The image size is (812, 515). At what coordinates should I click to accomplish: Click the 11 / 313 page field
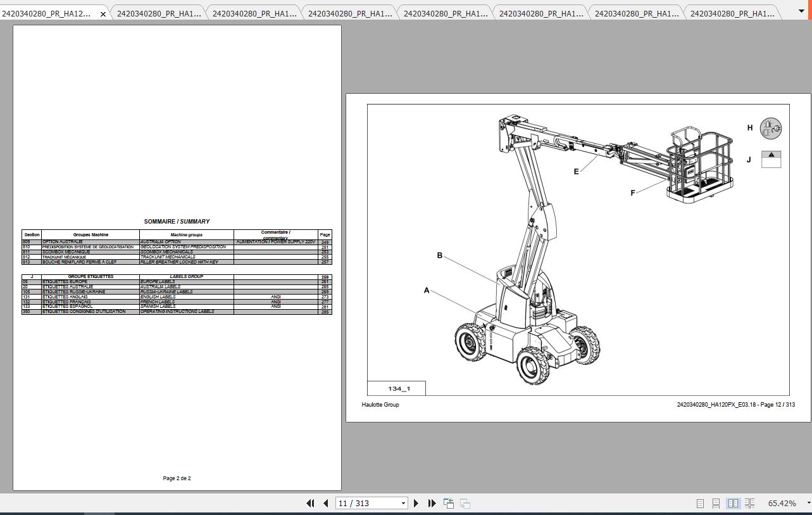click(367, 503)
